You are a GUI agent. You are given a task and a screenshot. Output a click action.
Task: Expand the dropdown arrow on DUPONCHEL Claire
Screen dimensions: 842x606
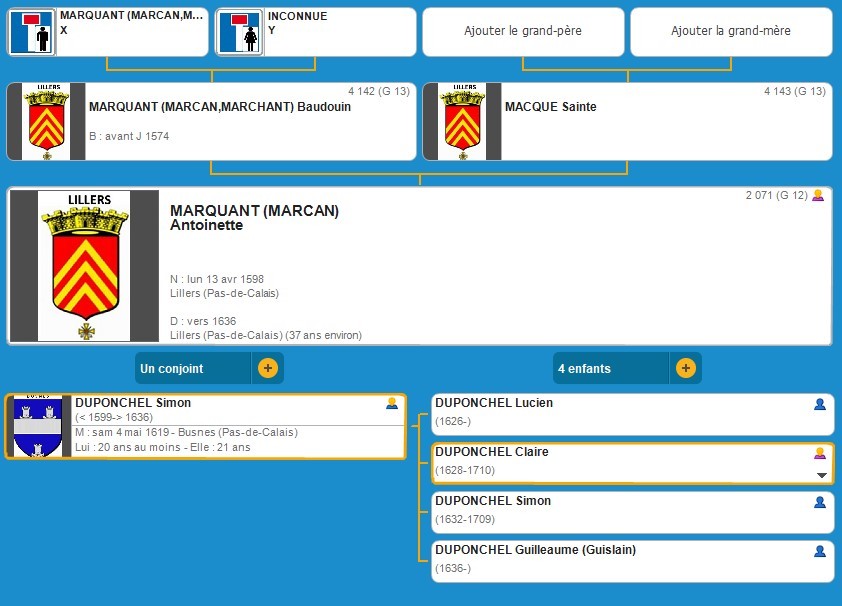point(822,475)
